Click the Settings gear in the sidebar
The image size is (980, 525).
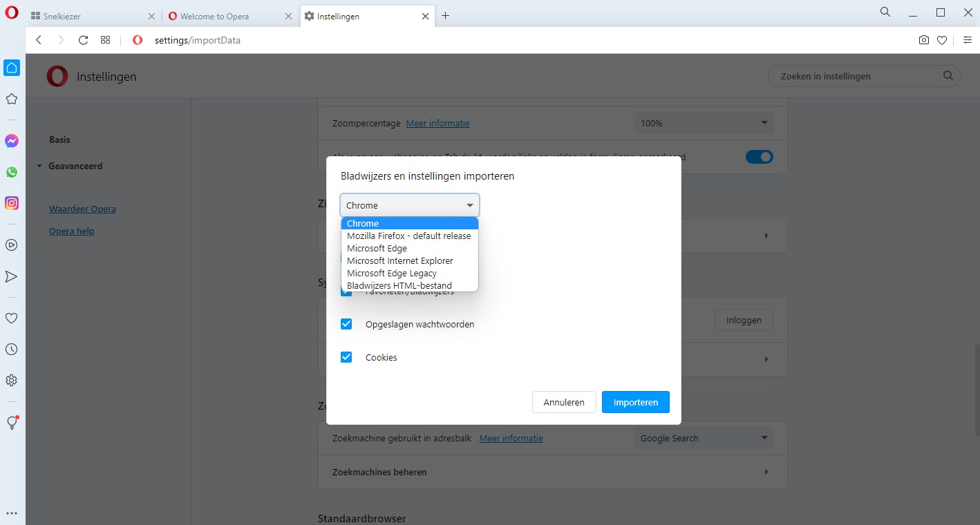[12, 381]
